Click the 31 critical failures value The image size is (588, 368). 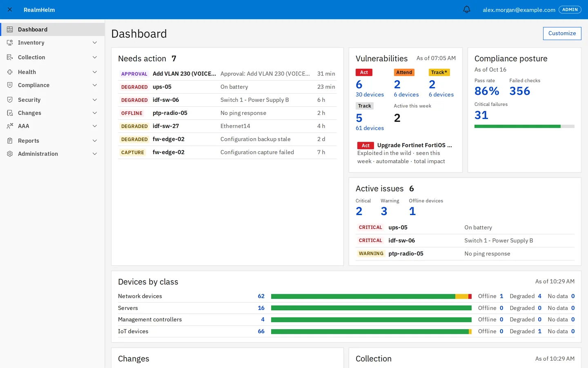(x=481, y=115)
